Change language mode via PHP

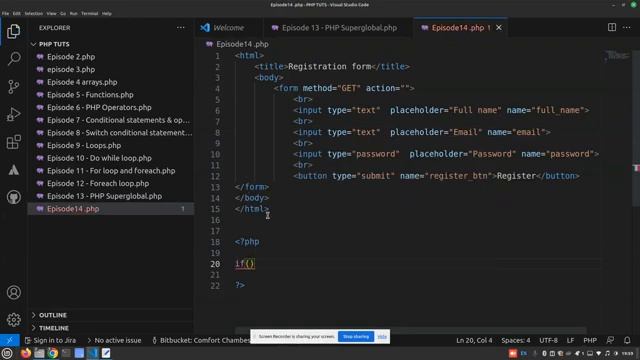590,340
